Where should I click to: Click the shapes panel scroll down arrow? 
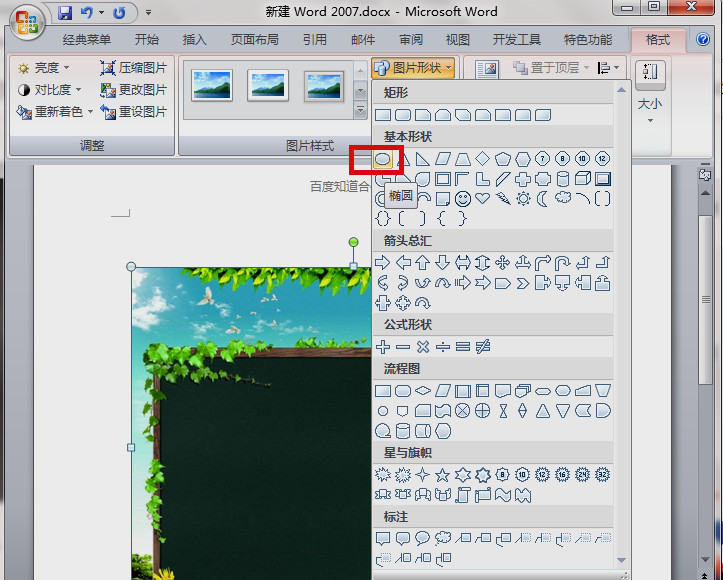pyautogui.click(x=622, y=560)
